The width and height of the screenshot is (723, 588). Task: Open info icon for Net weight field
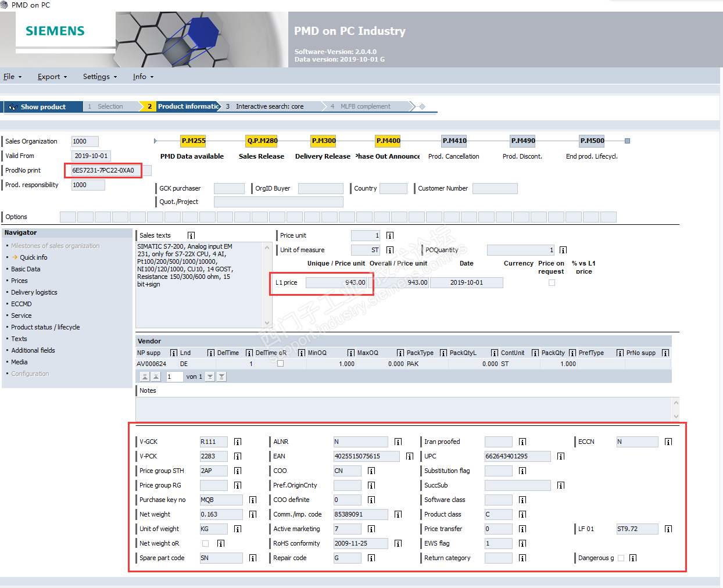pyautogui.click(x=253, y=514)
